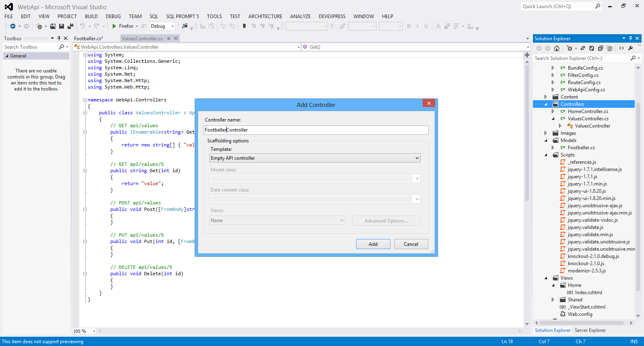Toggle pin on ValuesController.cs tab
644x346 pixels.
pyautogui.click(x=169, y=38)
